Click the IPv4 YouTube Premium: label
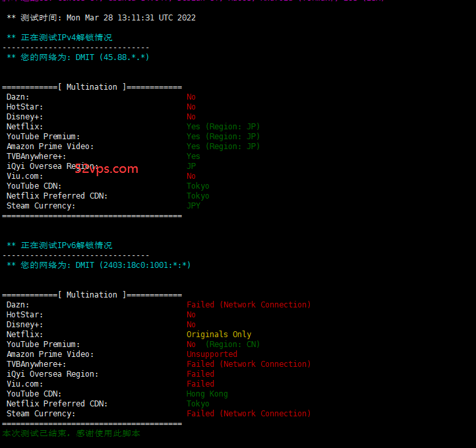Screen dimensions: 476x448 (x=44, y=137)
